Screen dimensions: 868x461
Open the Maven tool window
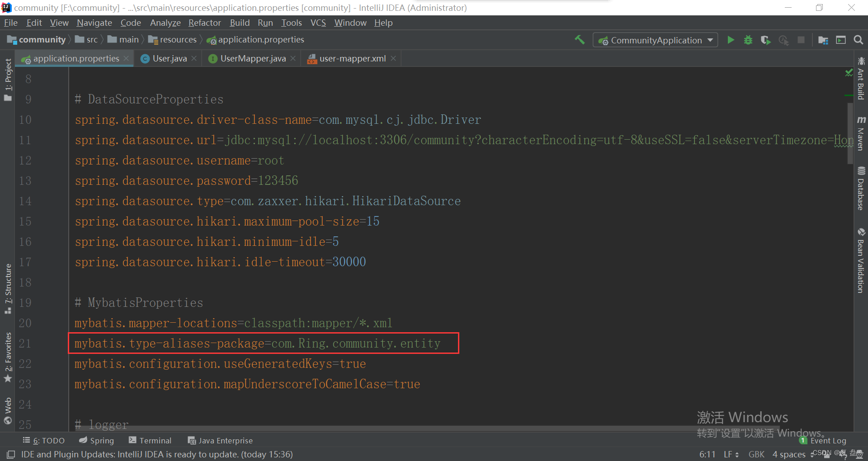(861, 133)
